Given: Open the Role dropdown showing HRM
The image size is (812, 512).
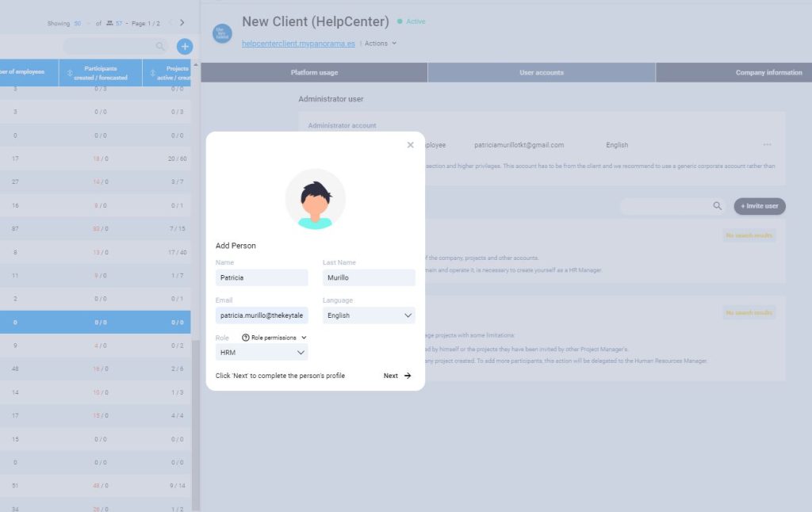Looking at the screenshot, I should pyautogui.click(x=262, y=353).
